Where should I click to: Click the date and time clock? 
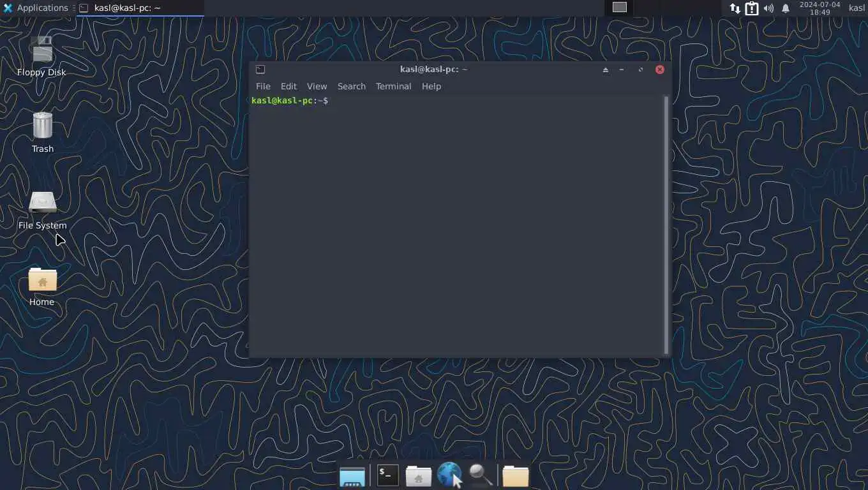pos(820,8)
